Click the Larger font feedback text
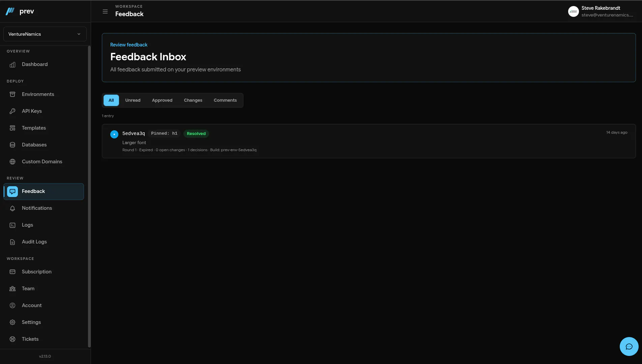 pos(134,143)
